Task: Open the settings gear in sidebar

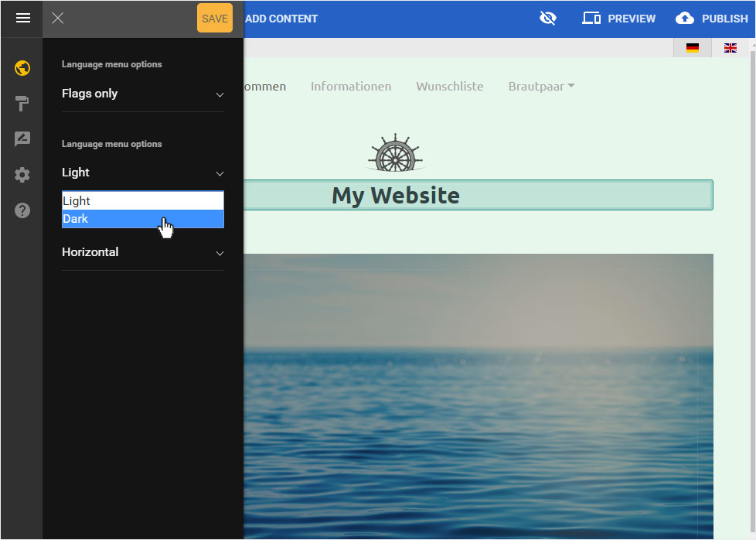Action: pos(22,175)
